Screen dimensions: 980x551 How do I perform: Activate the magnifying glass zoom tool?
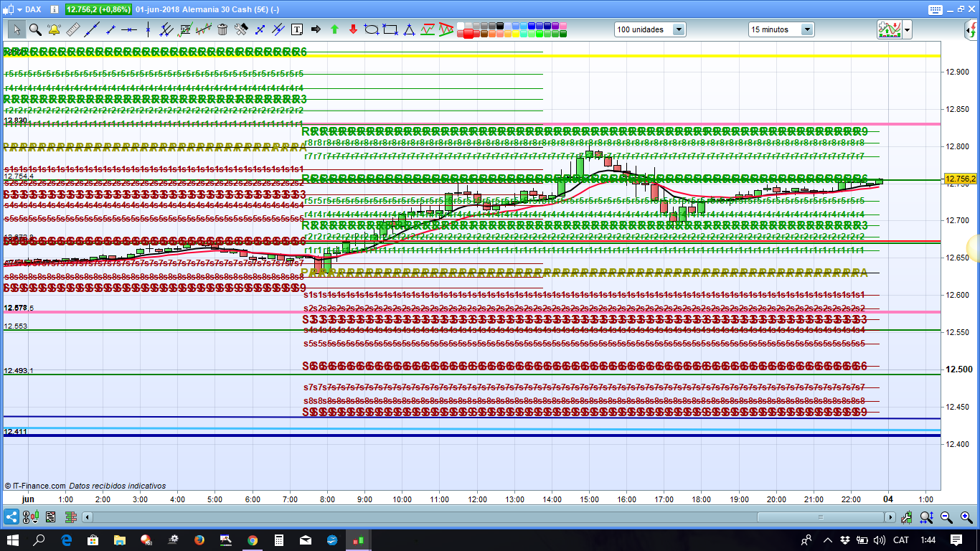coord(35,29)
